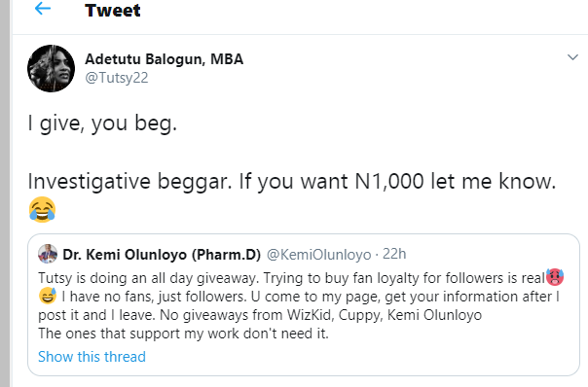Click the 22h timestamp
The height and width of the screenshot is (387, 588).
click(394, 254)
